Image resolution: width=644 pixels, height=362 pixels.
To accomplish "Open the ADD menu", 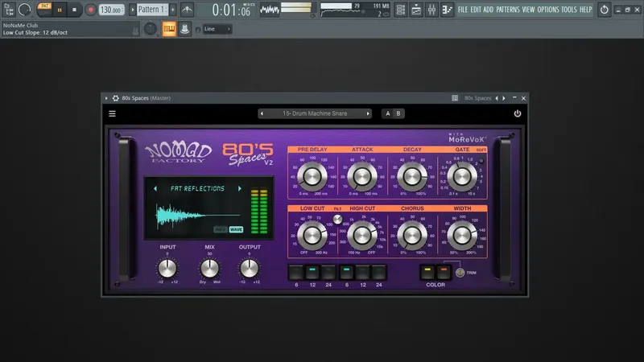I will (489, 10).
